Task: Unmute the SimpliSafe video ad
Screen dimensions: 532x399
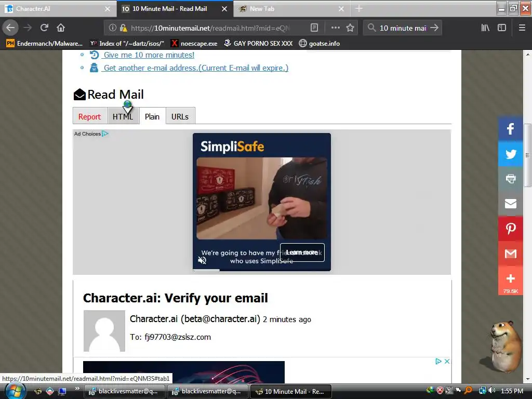Action: pyautogui.click(x=202, y=260)
